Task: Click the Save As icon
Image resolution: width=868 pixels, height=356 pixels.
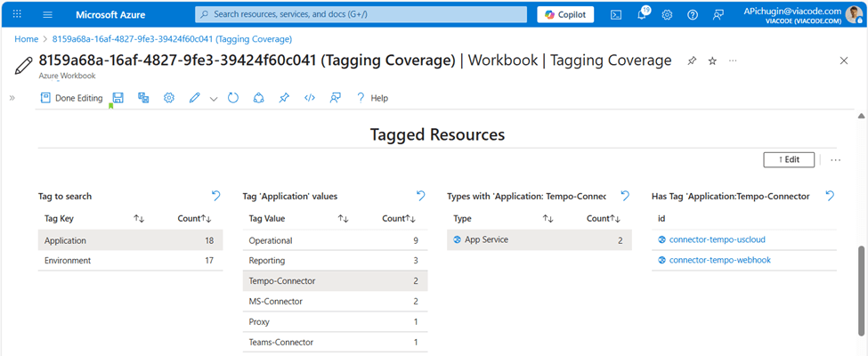Action: [143, 98]
